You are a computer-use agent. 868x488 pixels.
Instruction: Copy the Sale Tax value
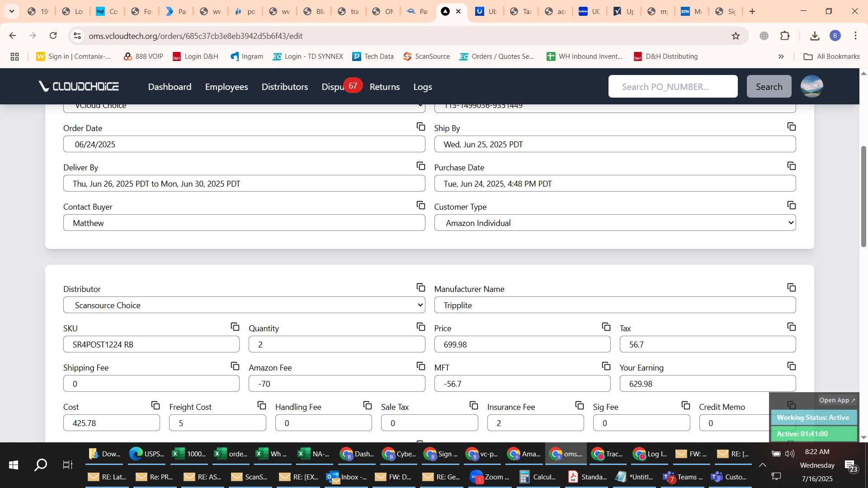click(474, 405)
